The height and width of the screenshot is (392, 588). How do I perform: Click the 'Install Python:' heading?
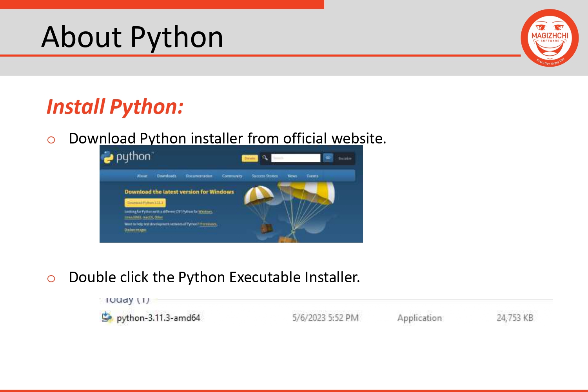(x=115, y=107)
